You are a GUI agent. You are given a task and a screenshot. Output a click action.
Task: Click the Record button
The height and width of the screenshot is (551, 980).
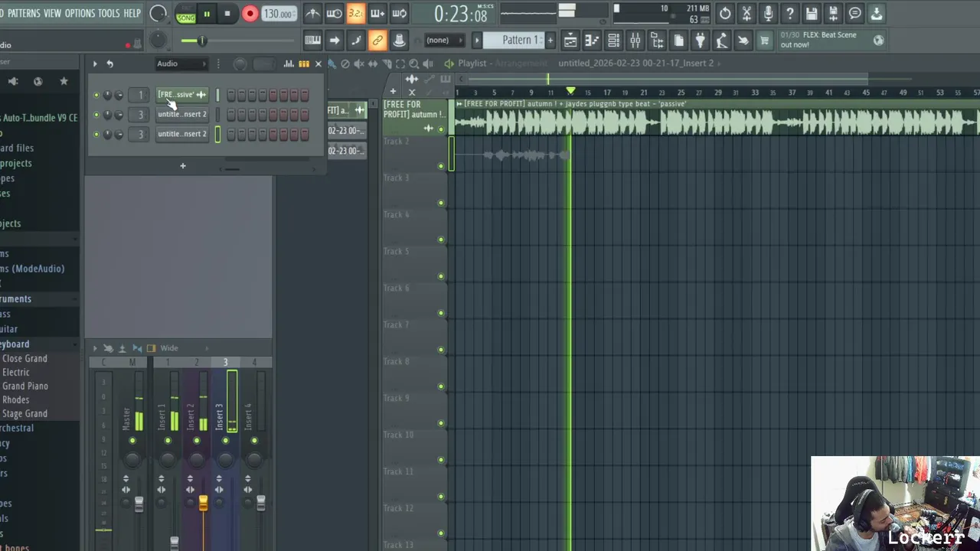click(x=250, y=14)
